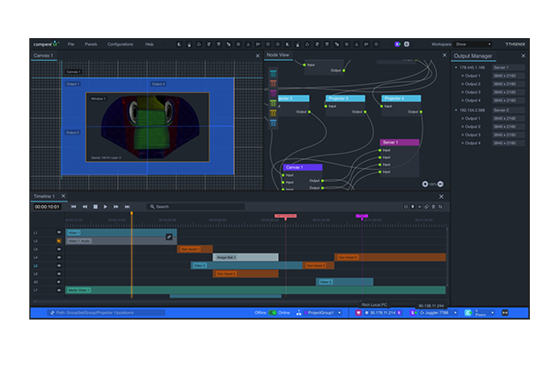Hide layer L1 with its eye icon
This screenshot has width=560, height=370.
[x=59, y=232]
